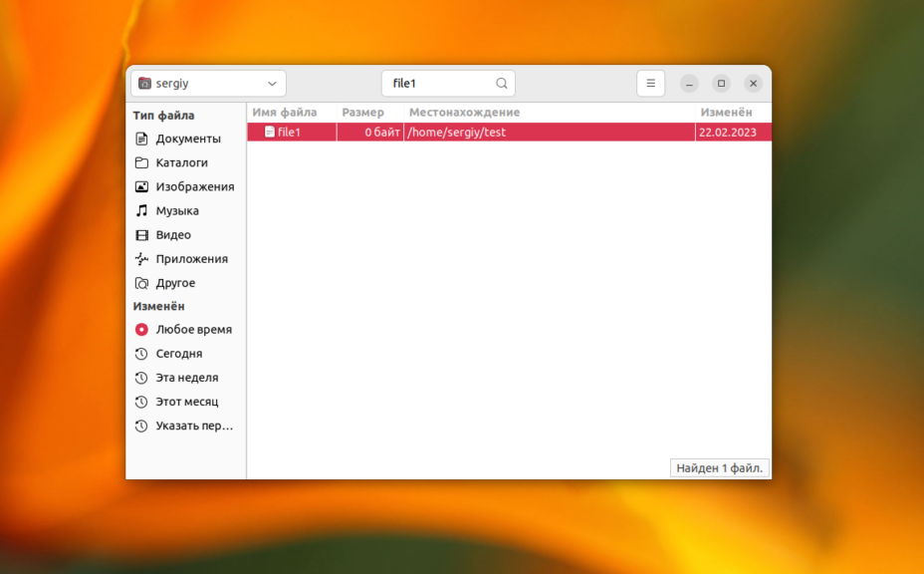The width and height of the screenshot is (924, 574).
Task: Click the file1 search input field
Action: coord(438,84)
